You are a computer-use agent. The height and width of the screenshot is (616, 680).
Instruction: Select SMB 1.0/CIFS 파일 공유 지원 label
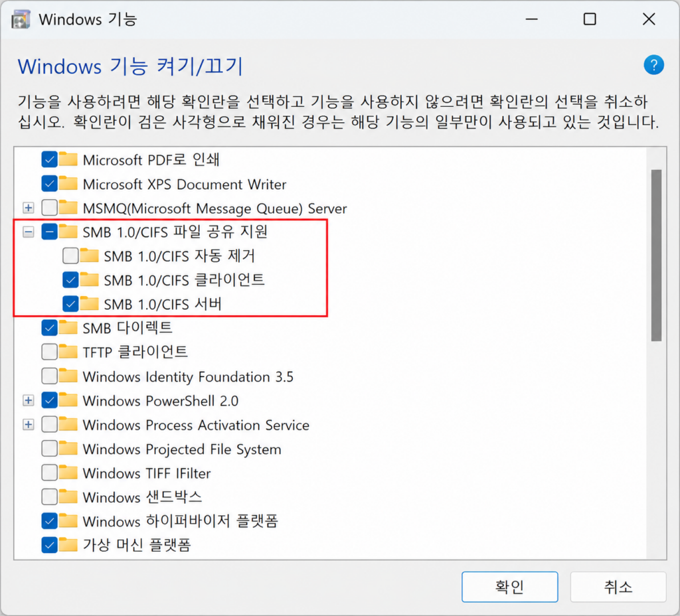point(175,232)
